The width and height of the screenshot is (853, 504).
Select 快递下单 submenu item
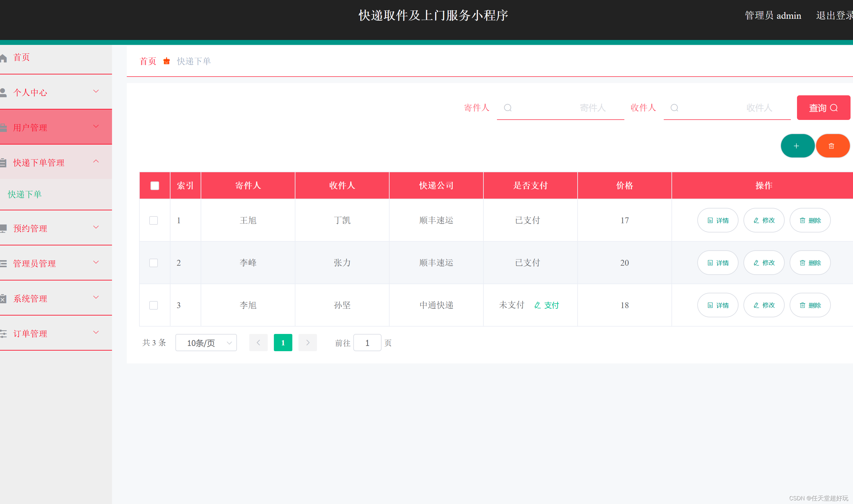(x=25, y=194)
